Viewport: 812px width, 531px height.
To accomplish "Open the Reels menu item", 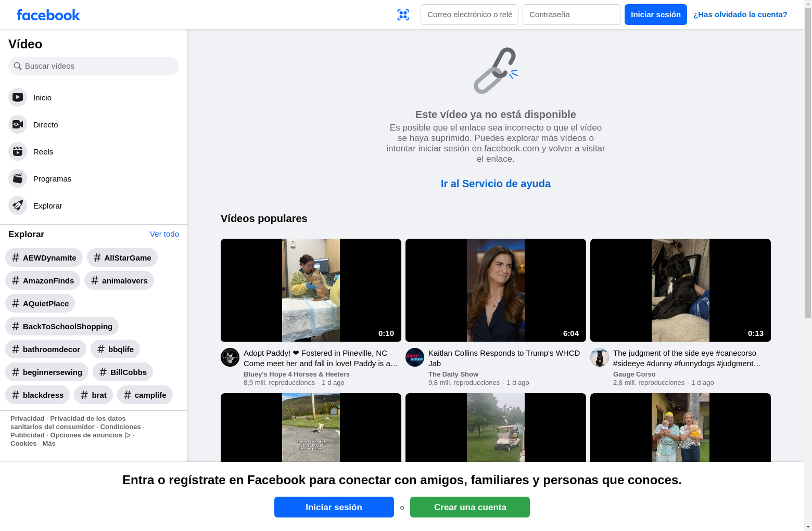I will 94,151.
